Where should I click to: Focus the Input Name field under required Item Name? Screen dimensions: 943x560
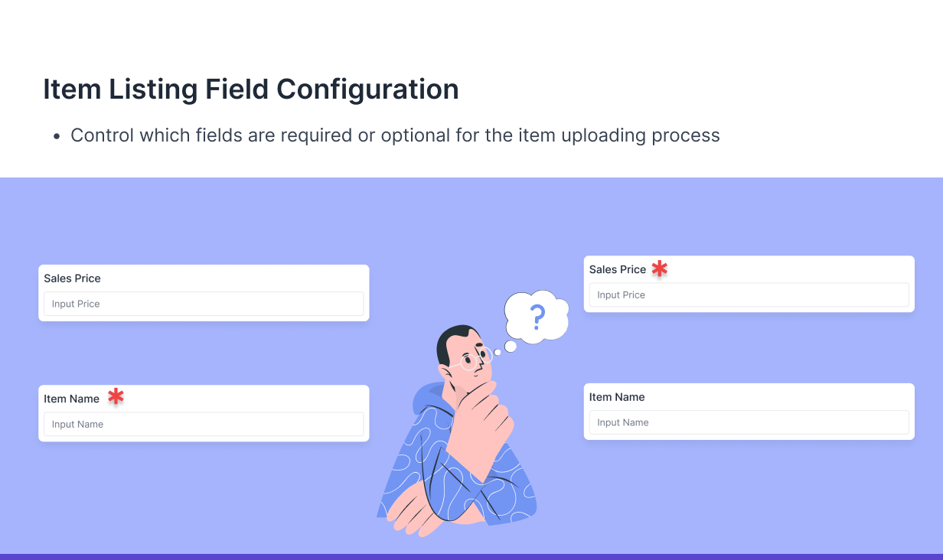coord(204,425)
